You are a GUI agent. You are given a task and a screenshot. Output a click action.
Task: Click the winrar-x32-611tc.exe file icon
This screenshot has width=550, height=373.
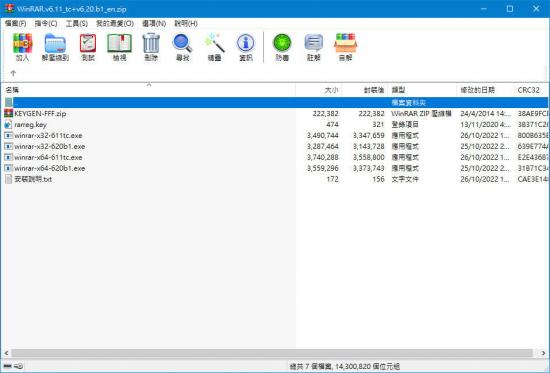pos(8,135)
